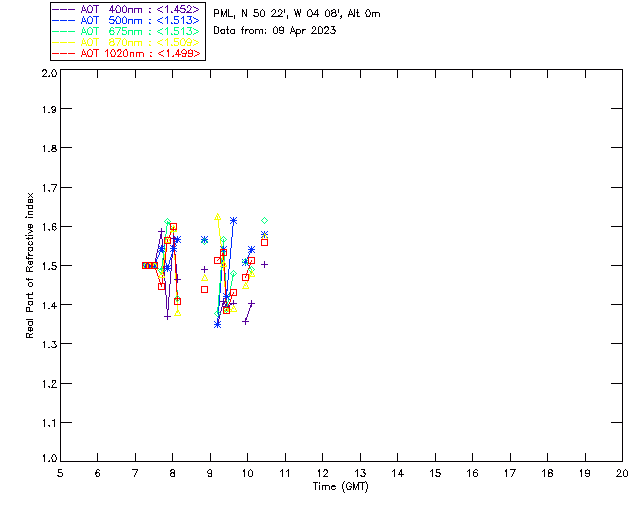The height and width of the screenshot is (512, 640).
Task: Click the 9 tick label on the time axis
Action: (210, 473)
